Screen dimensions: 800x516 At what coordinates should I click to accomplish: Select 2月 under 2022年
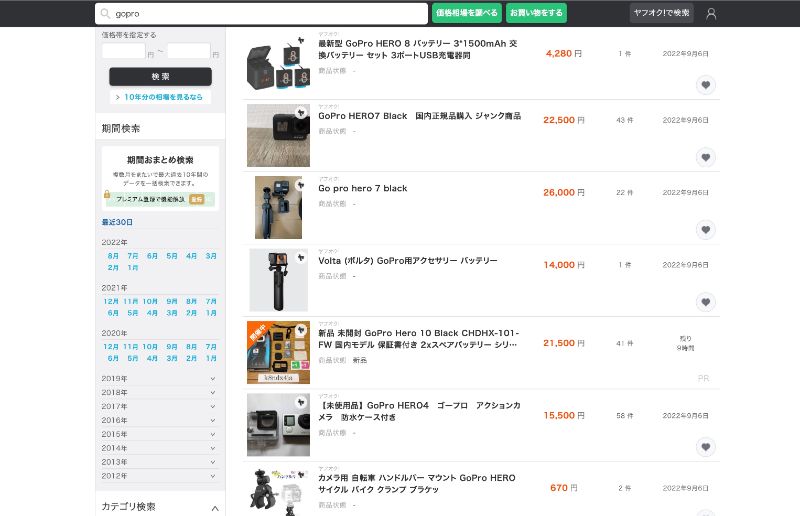point(113,267)
